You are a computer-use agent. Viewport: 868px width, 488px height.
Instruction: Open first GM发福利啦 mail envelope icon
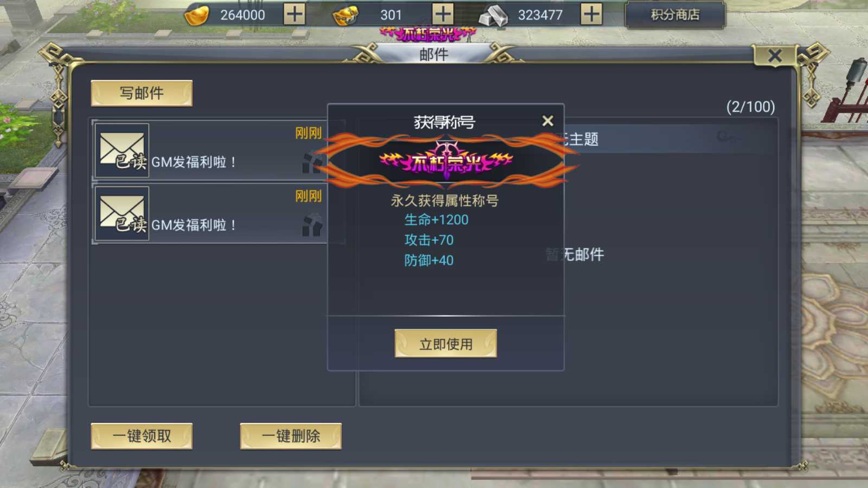pos(122,150)
